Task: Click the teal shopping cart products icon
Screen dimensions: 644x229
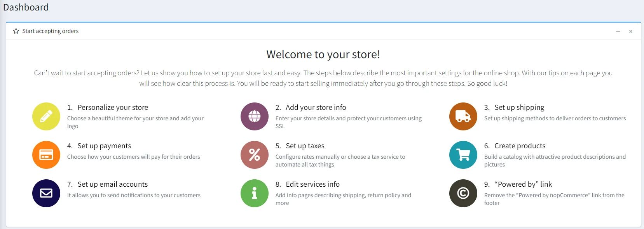Action: pos(463,155)
